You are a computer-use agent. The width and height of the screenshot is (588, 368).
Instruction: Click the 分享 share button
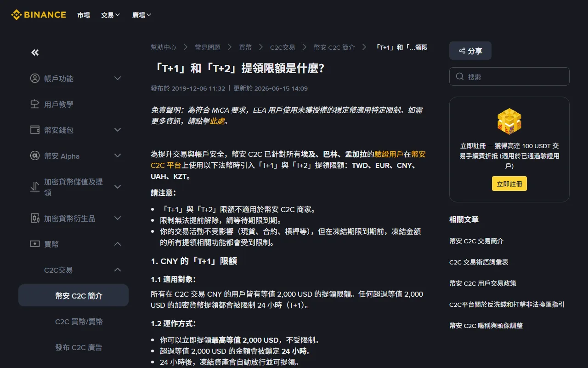470,51
